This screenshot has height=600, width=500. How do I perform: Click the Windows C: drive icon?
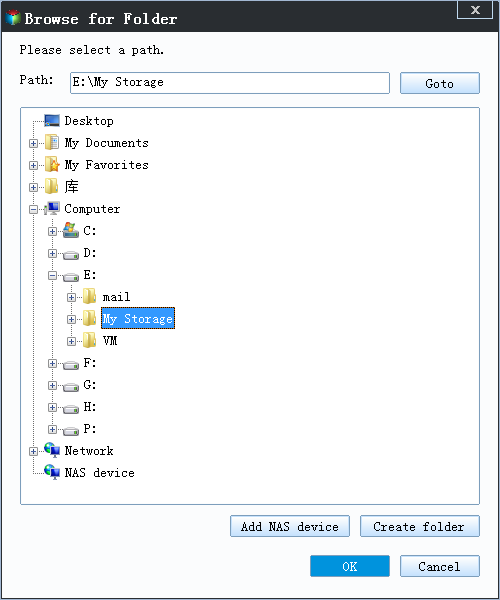pos(70,230)
